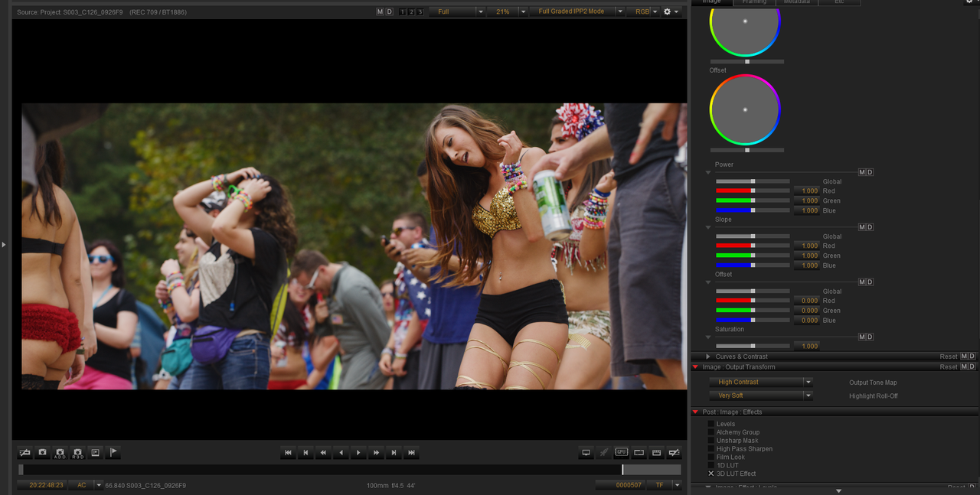Select viewer slot 2
Viewport: 980px width, 495px height.
click(411, 11)
